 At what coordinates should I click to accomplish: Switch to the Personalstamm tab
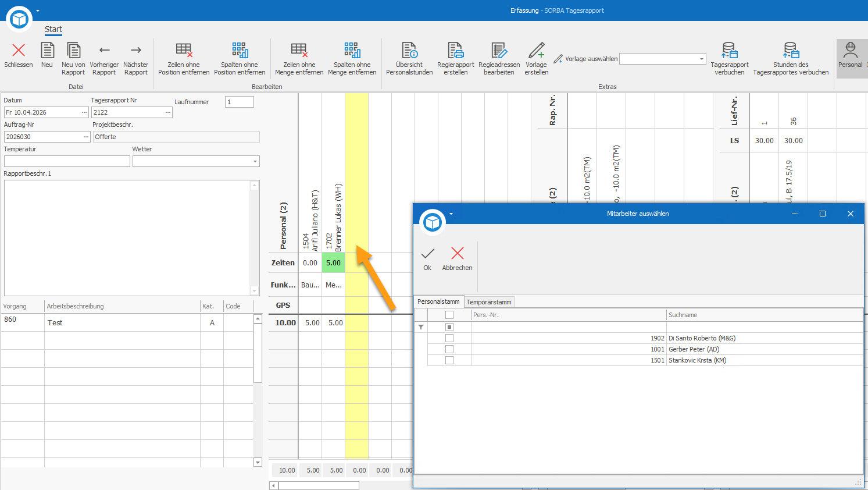click(x=438, y=301)
